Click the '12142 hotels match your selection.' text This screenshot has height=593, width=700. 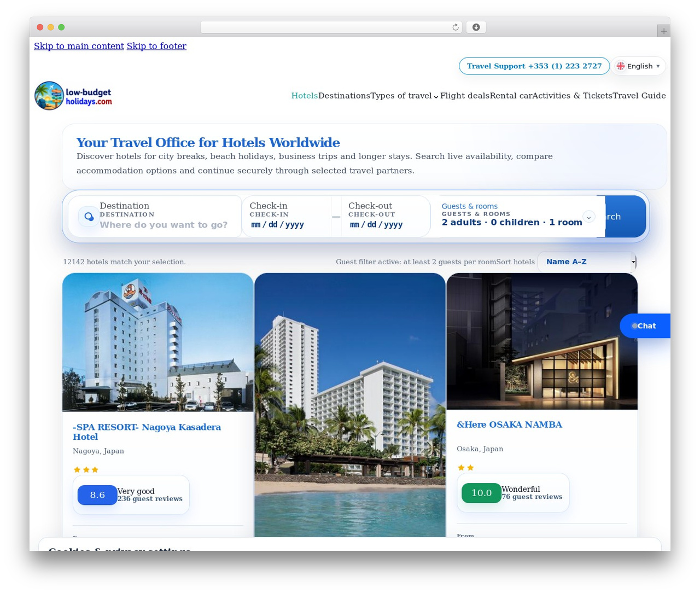pos(124,262)
